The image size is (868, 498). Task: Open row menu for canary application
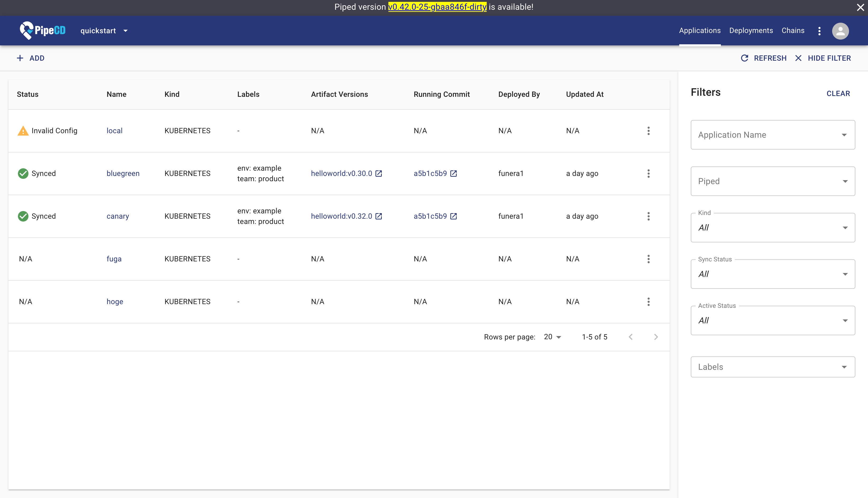648,216
